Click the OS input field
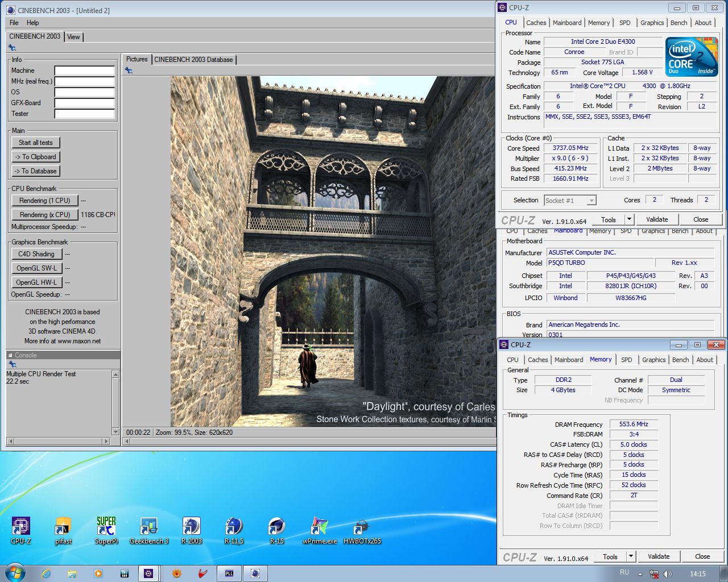728x582 pixels. (85, 92)
